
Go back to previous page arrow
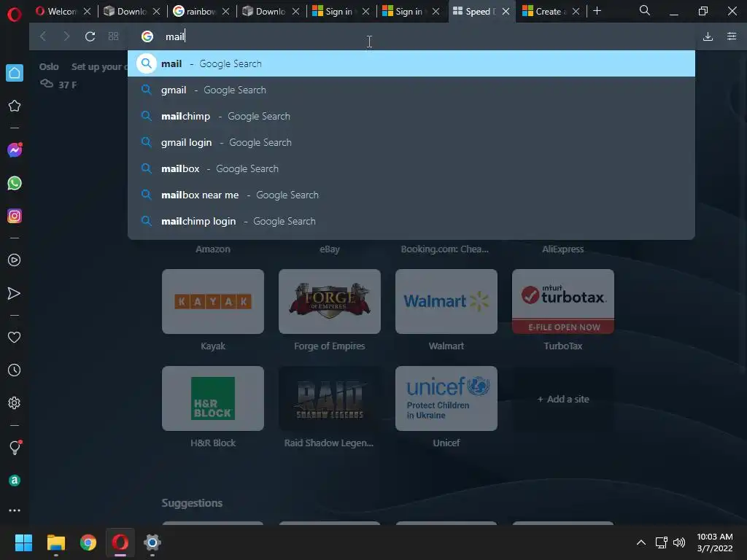click(x=43, y=36)
